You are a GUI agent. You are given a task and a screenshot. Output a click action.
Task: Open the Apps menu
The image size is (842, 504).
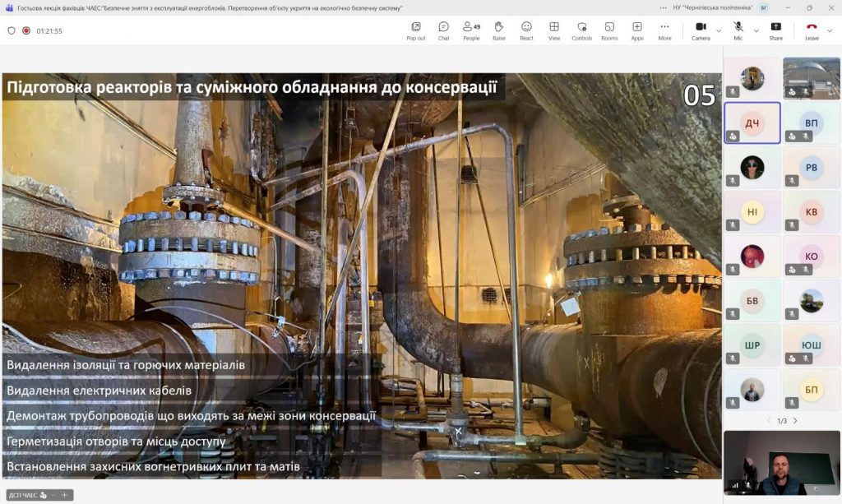click(637, 30)
